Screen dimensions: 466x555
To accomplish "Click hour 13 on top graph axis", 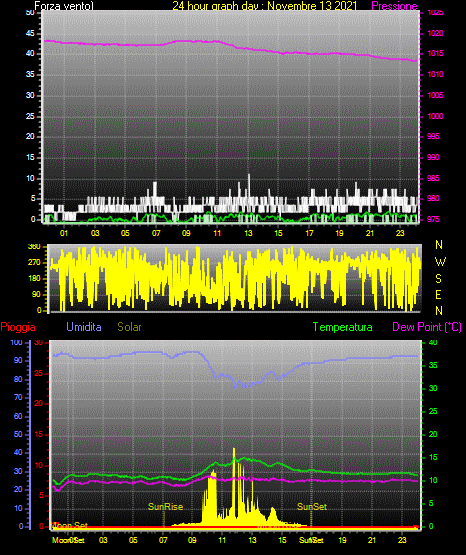I will pos(248,233).
